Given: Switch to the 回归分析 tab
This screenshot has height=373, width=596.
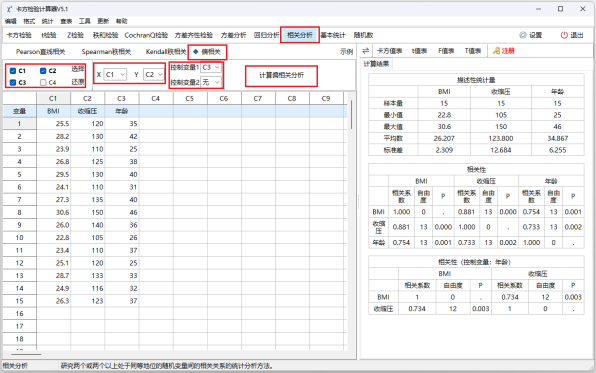Looking at the screenshot, I should [266, 35].
